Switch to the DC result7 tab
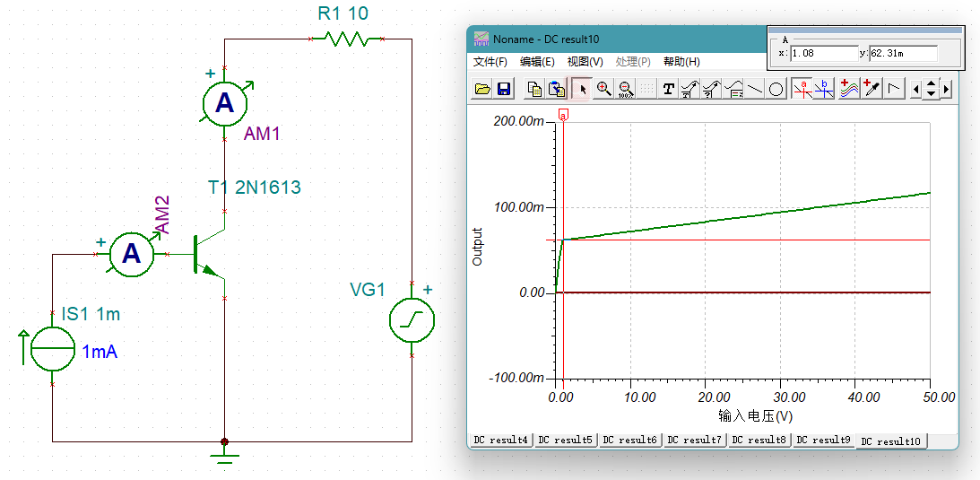This screenshot has width=980, height=480. point(695,441)
